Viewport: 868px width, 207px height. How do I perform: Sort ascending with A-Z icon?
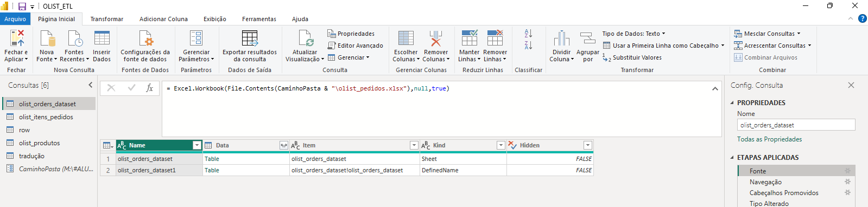(528, 34)
